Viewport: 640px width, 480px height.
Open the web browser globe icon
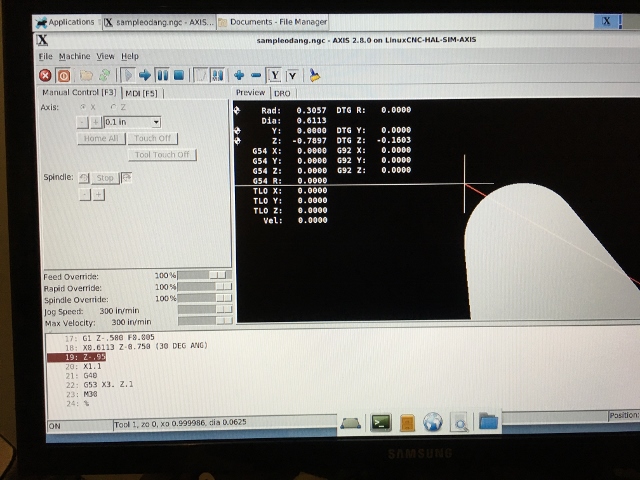coord(433,422)
